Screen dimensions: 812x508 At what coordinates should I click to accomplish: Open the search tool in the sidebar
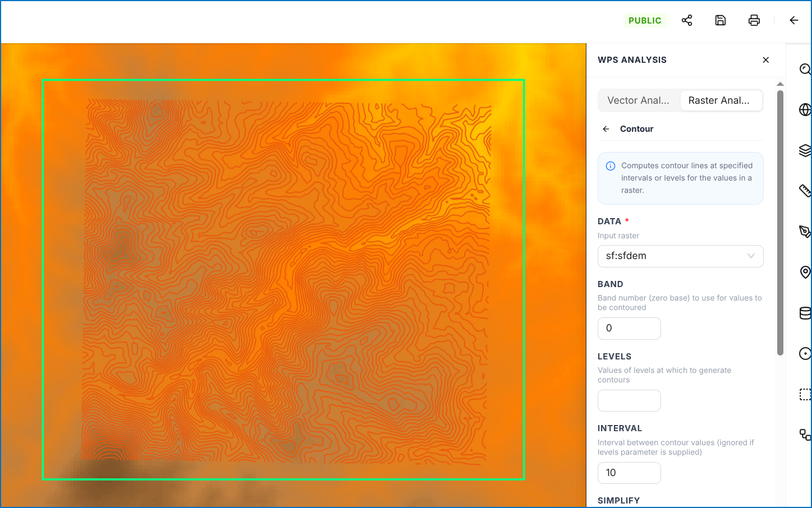pos(805,69)
